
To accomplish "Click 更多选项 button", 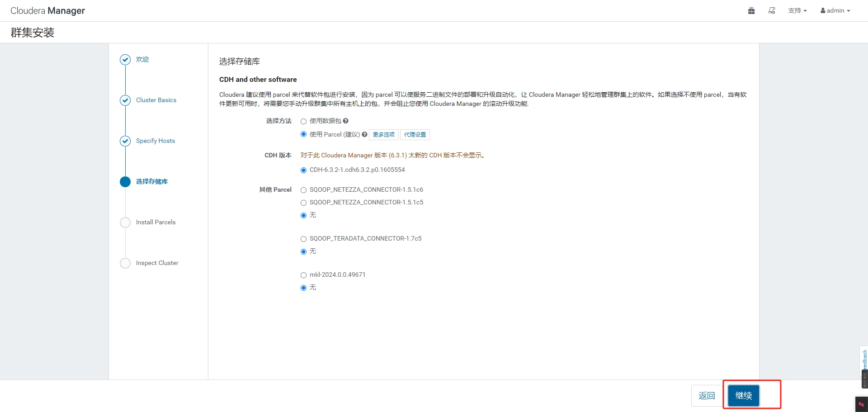I will (x=384, y=135).
